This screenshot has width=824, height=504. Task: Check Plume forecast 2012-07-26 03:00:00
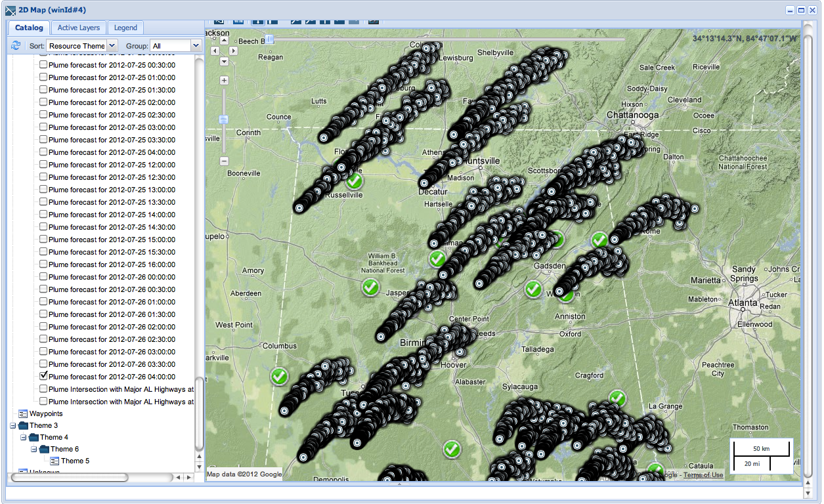pos(43,351)
